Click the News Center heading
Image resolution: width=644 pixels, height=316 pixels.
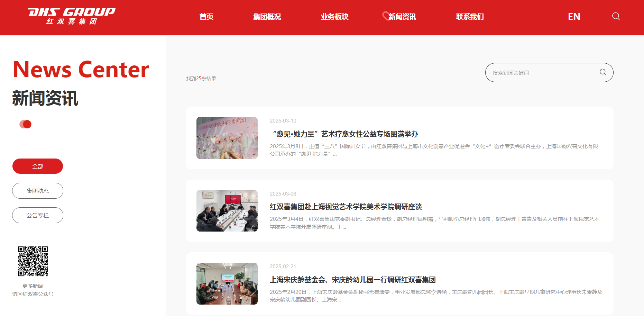[x=81, y=69]
